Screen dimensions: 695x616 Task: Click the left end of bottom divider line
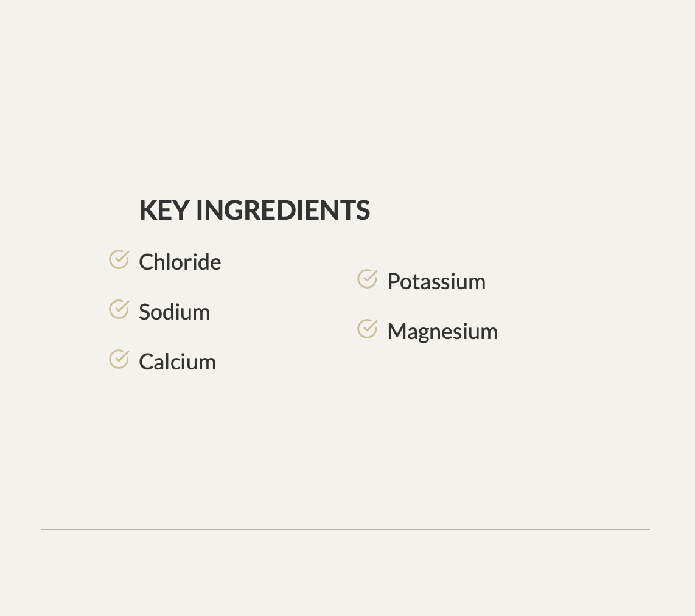[x=43, y=530]
